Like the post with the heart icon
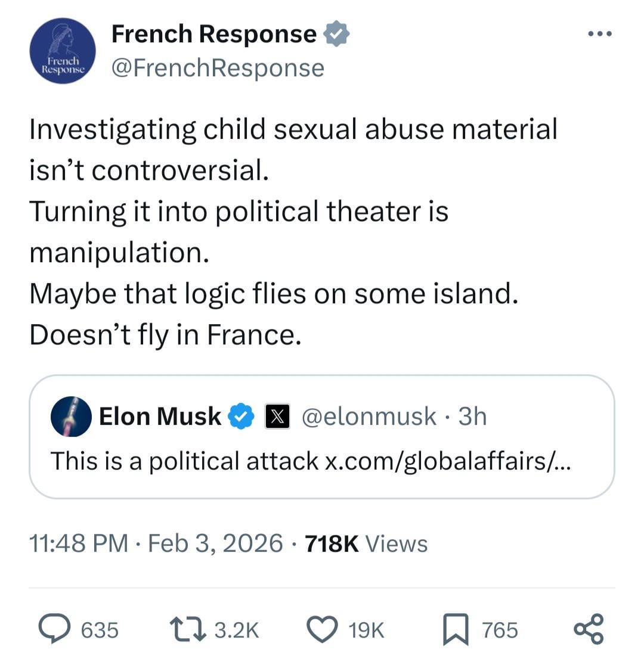The width and height of the screenshot is (644, 662). coord(322,630)
